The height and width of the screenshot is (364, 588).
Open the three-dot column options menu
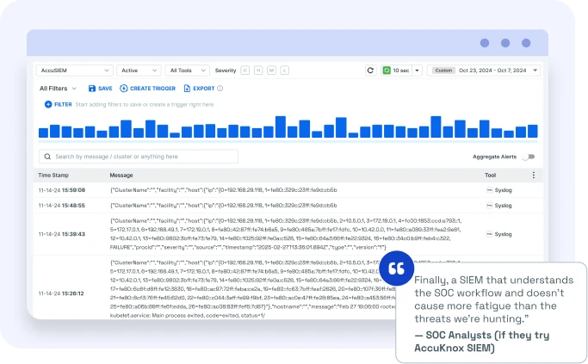pyautogui.click(x=534, y=175)
